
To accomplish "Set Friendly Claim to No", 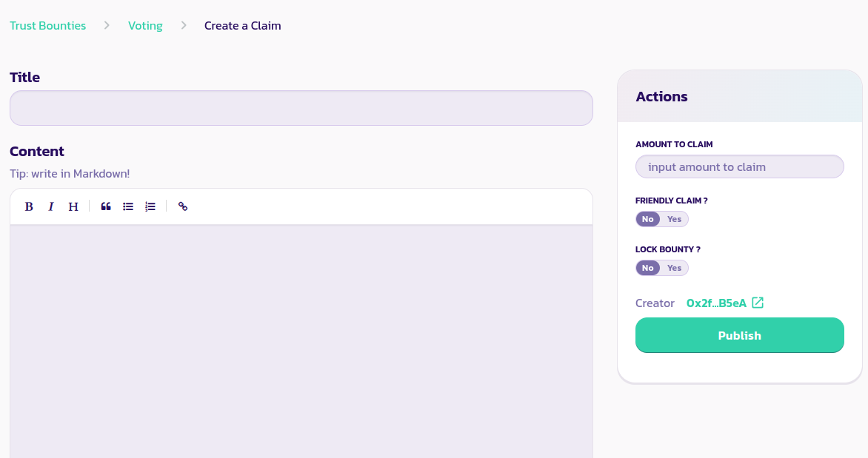I will 648,219.
